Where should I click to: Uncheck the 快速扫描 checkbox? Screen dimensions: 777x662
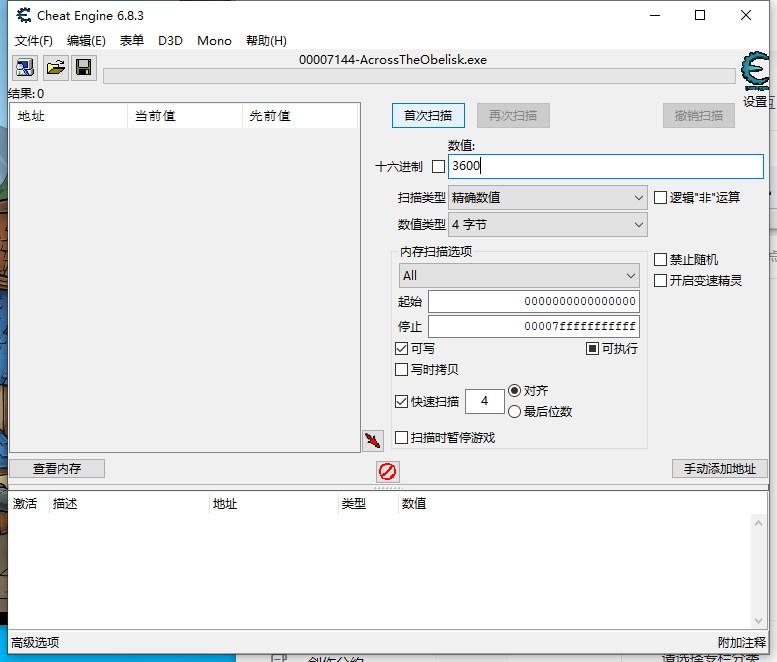[401, 401]
